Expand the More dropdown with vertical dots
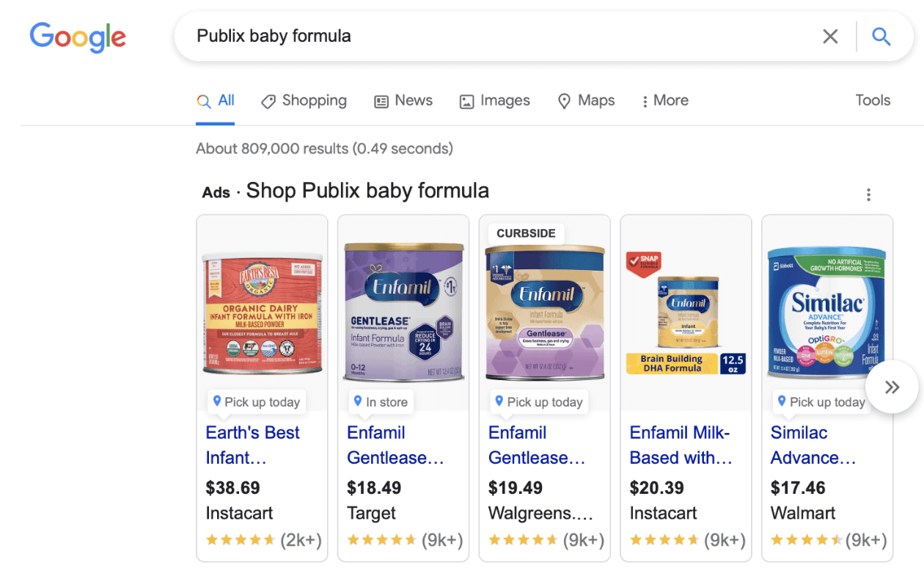This screenshot has height=587, width=924. (644, 101)
